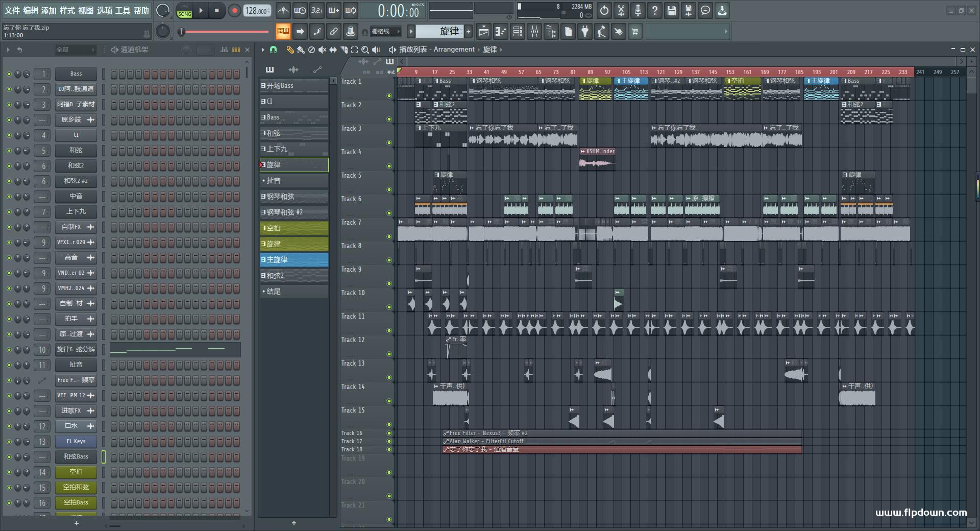The image size is (980, 531).
Task: Toggle typing keyboard to piano icon
Action: (283, 32)
